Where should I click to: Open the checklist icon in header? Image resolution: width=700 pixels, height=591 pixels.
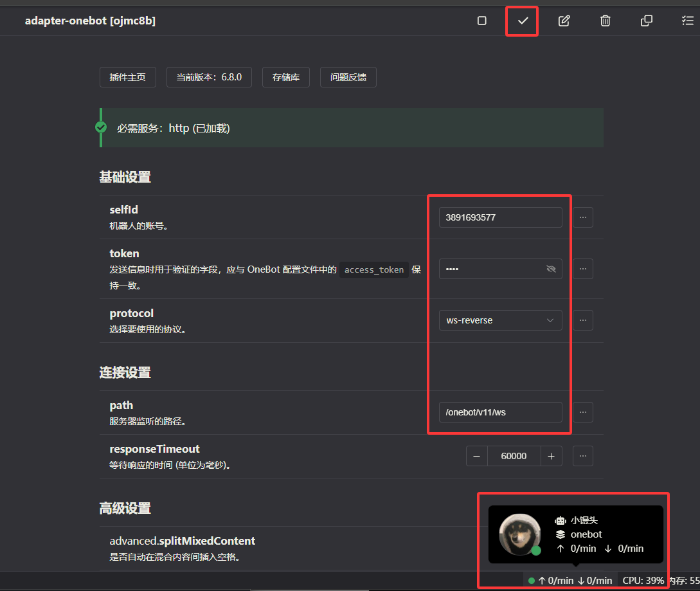click(x=687, y=21)
